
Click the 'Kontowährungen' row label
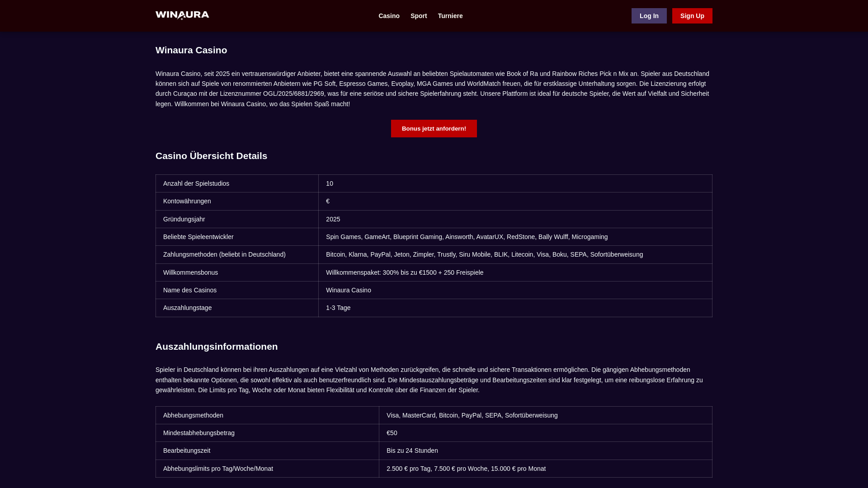click(237, 201)
